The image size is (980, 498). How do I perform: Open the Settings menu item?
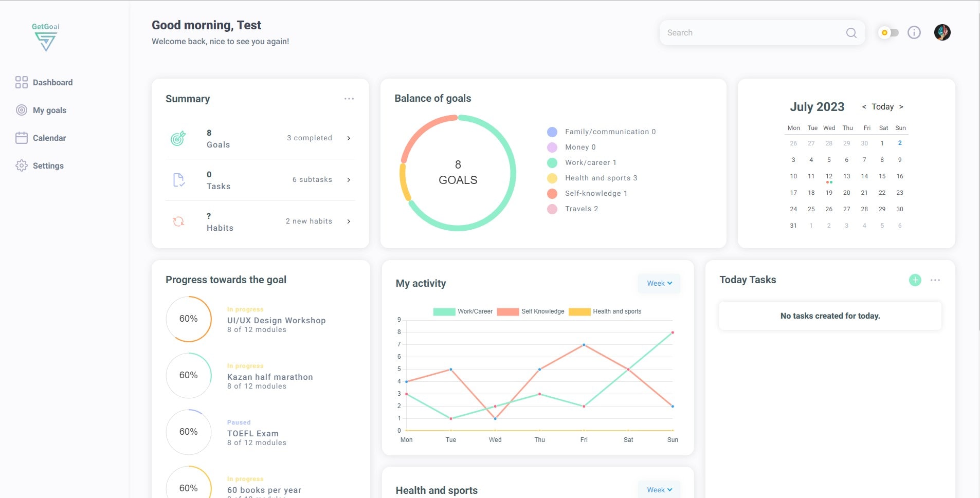point(40,165)
